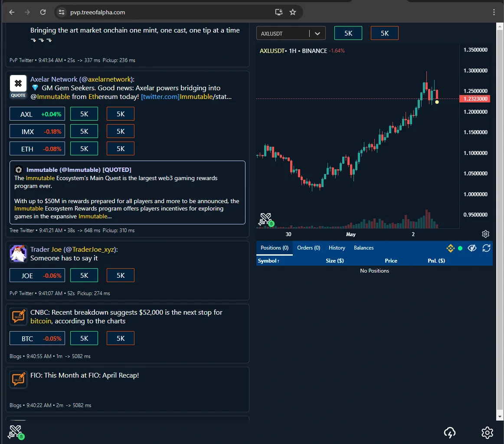Click the highlighted bitcoin keyword
Screen dimensions: 504x444
coord(41,321)
